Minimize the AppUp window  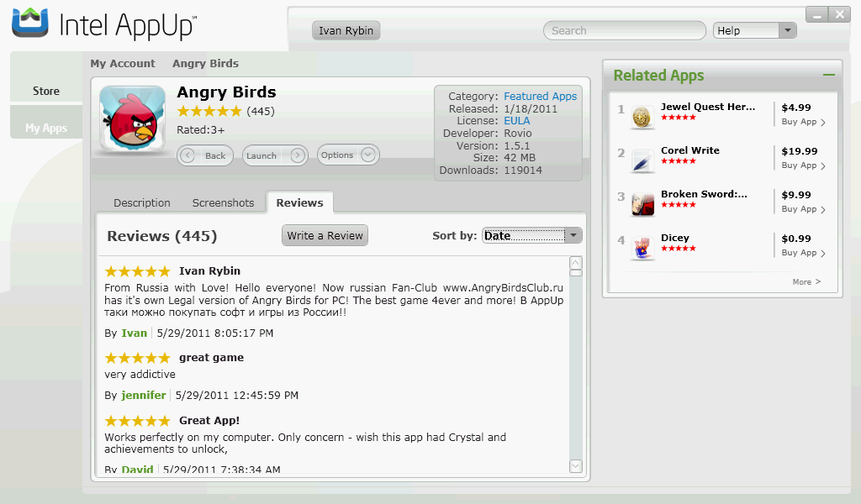point(816,15)
